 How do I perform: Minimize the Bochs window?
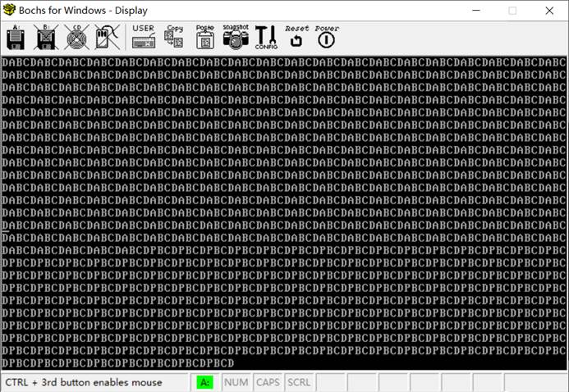[x=476, y=11]
